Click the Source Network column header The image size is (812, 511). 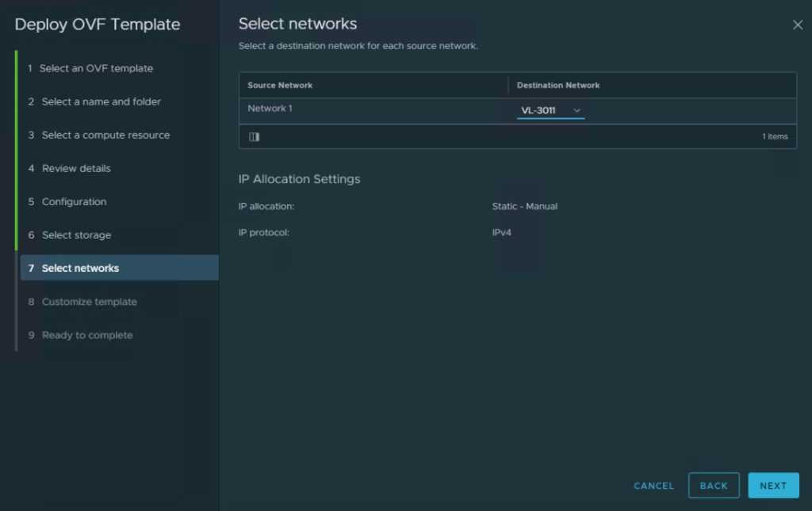[x=280, y=86]
